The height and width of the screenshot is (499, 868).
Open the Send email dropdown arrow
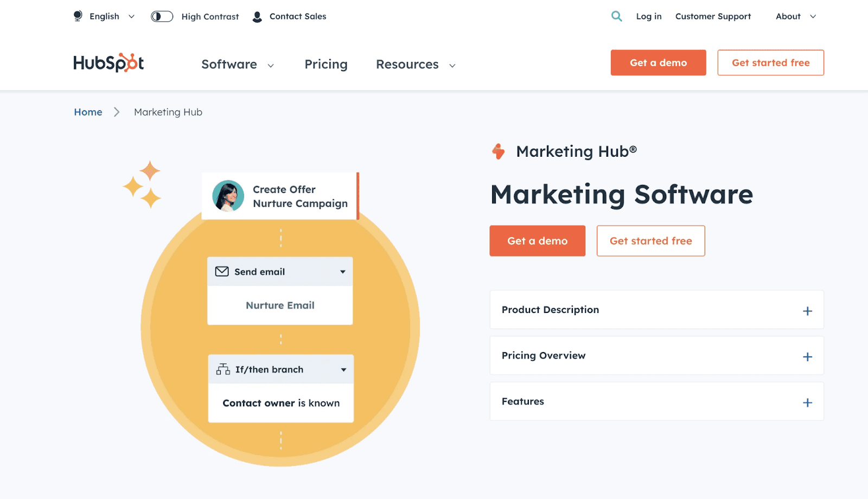[343, 272]
